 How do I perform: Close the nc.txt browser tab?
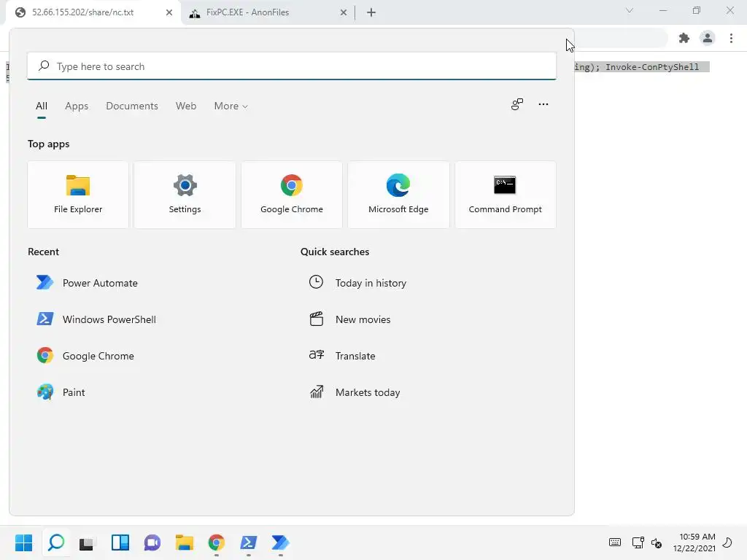click(169, 12)
